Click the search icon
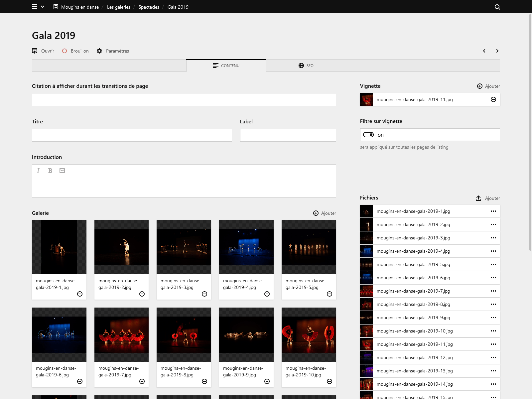The height and width of the screenshot is (399, 532). 497,7
